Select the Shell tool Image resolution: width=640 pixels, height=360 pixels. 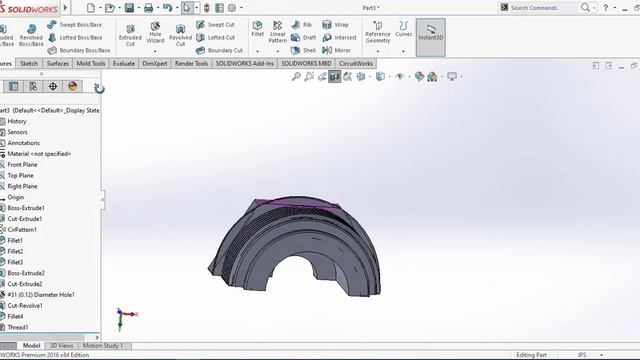(x=304, y=50)
